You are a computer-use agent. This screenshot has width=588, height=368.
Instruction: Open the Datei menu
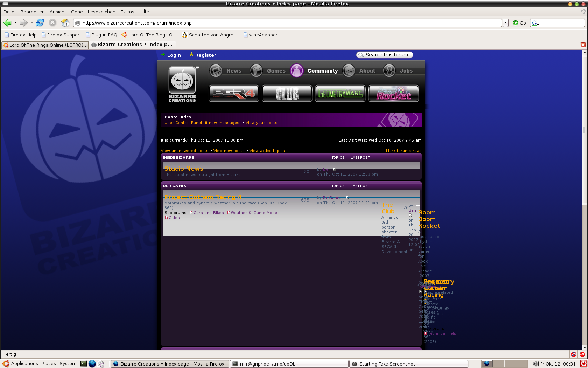(x=9, y=12)
